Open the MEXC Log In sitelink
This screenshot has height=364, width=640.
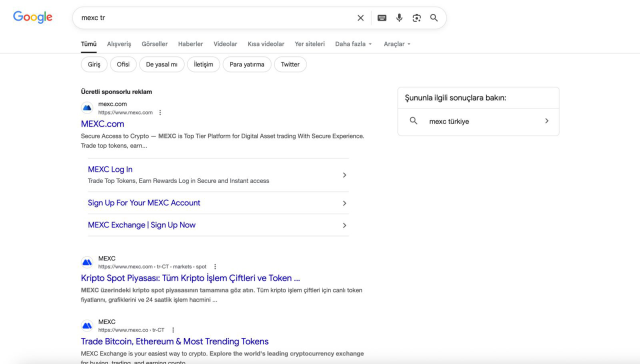coord(110,169)
